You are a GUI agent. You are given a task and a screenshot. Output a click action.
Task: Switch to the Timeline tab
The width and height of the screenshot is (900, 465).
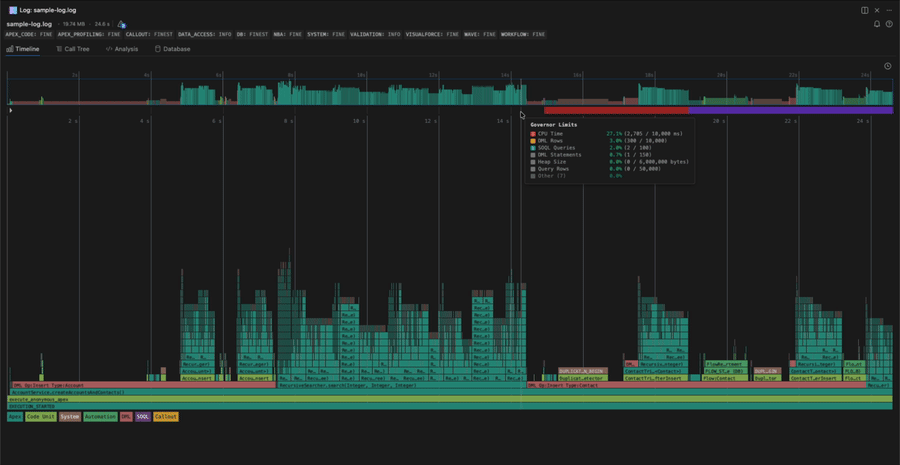23,49
